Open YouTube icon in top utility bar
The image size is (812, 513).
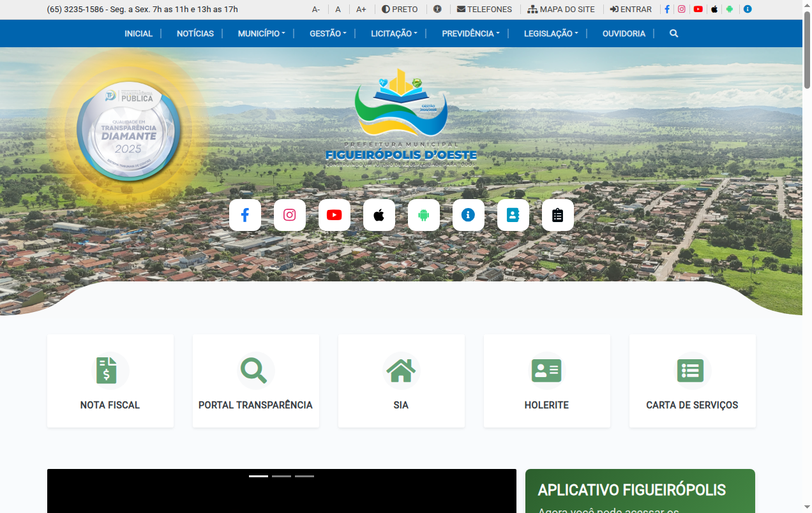(x=698, y=10)
